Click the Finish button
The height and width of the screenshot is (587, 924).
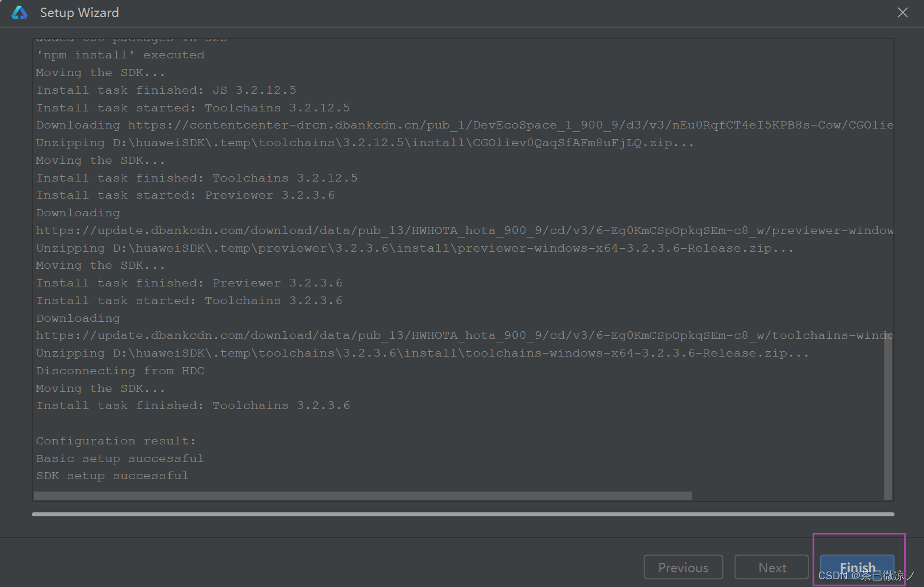pyautogui.click(x=857, y=568)
